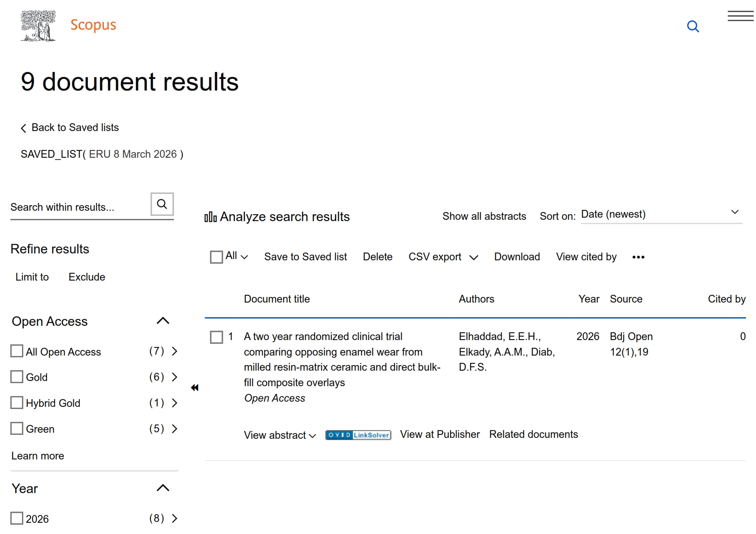
Task: Submit the search within results magnifier button
Action: pyautogui.click(x=162, y=204)
